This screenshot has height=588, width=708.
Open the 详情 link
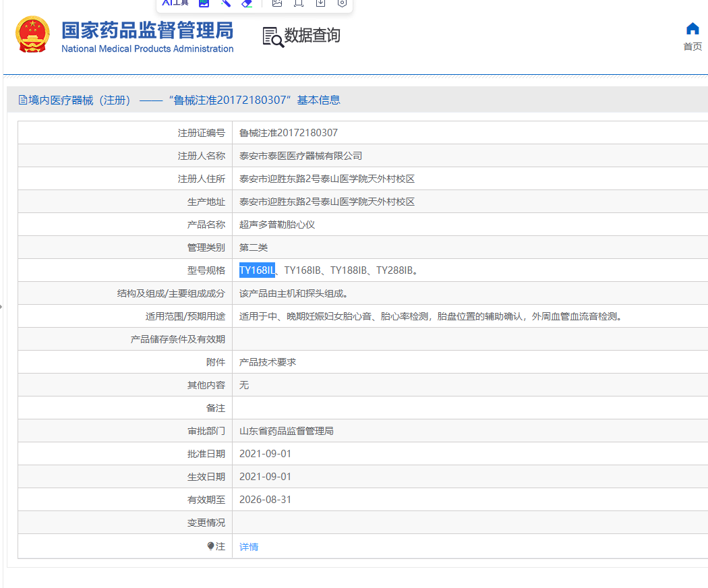pyautogui.click(x=249, y=546)
